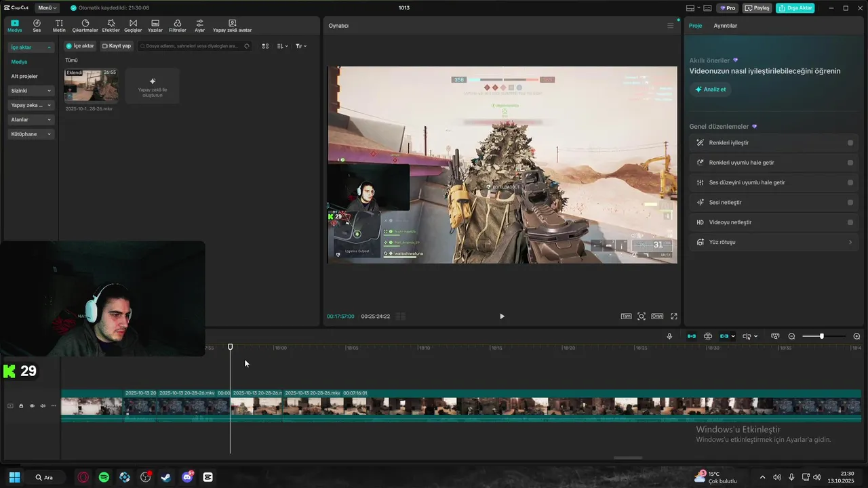Image resolution: width=868 pixels, height=488 pixels.
Task: Click the timeline zoom slider handle
Action: point(821,336)
